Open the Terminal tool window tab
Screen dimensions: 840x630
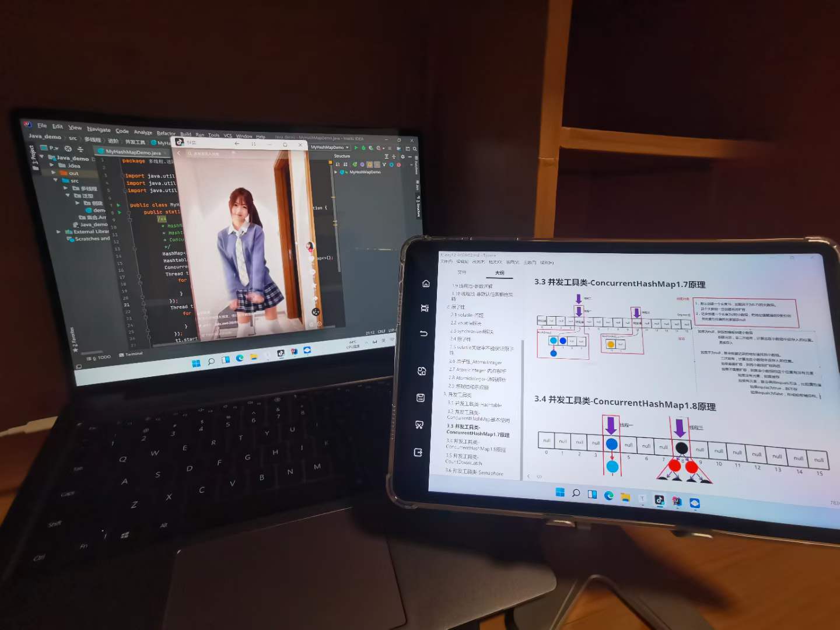[x=131, y=354]
